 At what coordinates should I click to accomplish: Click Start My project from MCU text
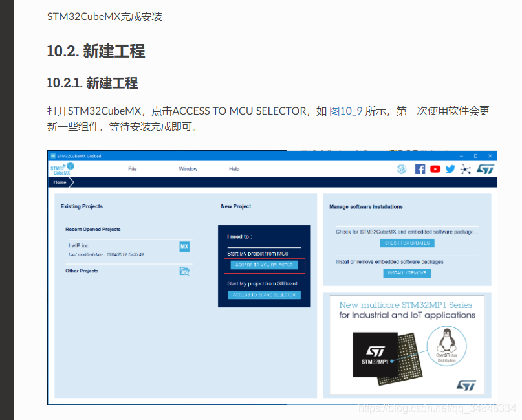point(257,254)
